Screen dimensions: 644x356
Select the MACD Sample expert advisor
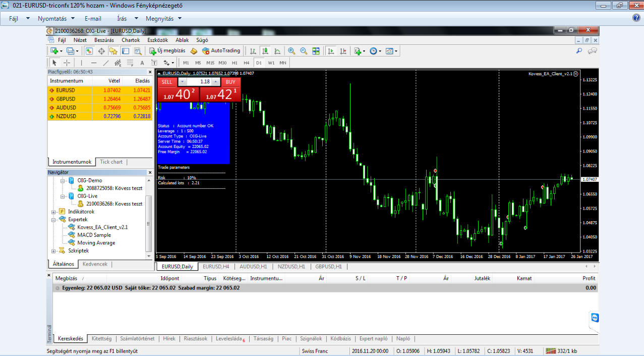[x=94, y=235]
